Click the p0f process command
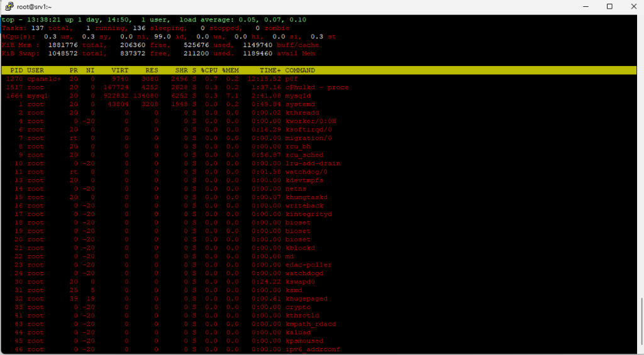644x355 pixels. pyautogui.click(x=292, y=79)
